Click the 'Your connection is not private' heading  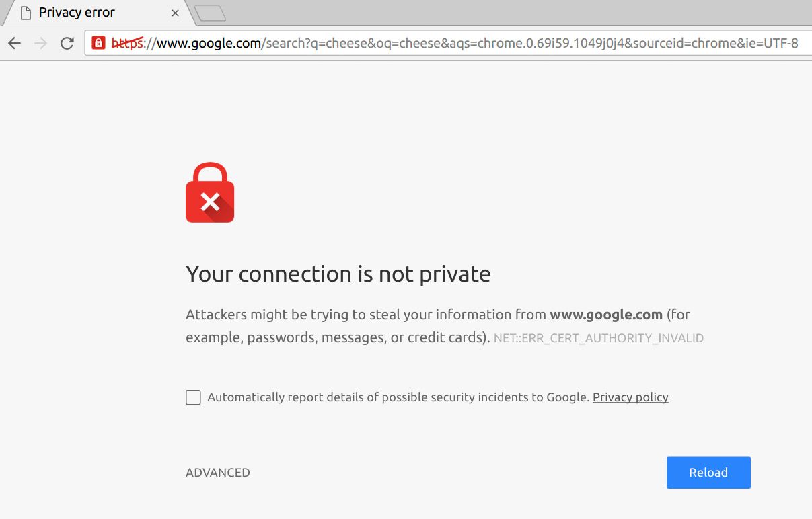(x=338, y=274)
